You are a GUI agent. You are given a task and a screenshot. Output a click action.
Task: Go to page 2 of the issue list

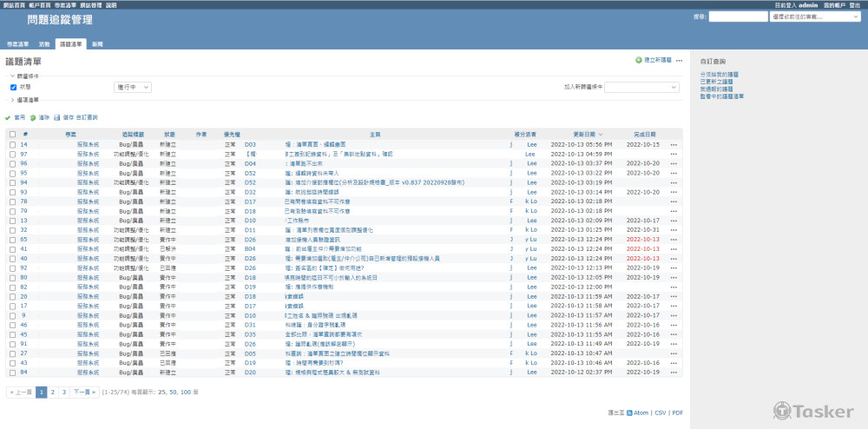pyautogui.click(x=52, y=393)
